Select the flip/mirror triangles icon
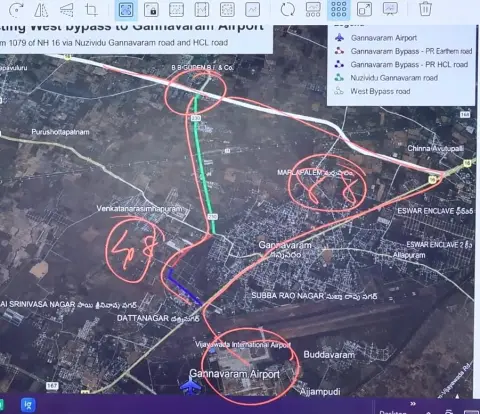 tap(41, 10)
